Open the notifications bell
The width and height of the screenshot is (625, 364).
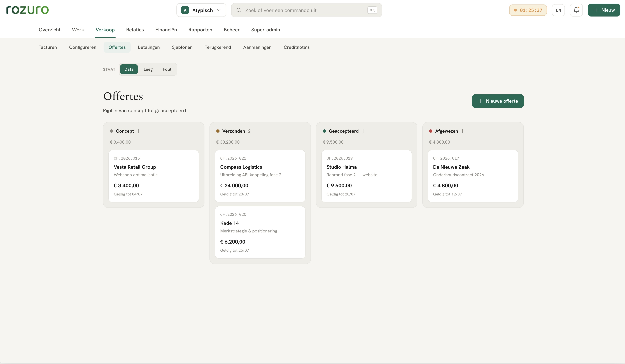pos(576,10)
